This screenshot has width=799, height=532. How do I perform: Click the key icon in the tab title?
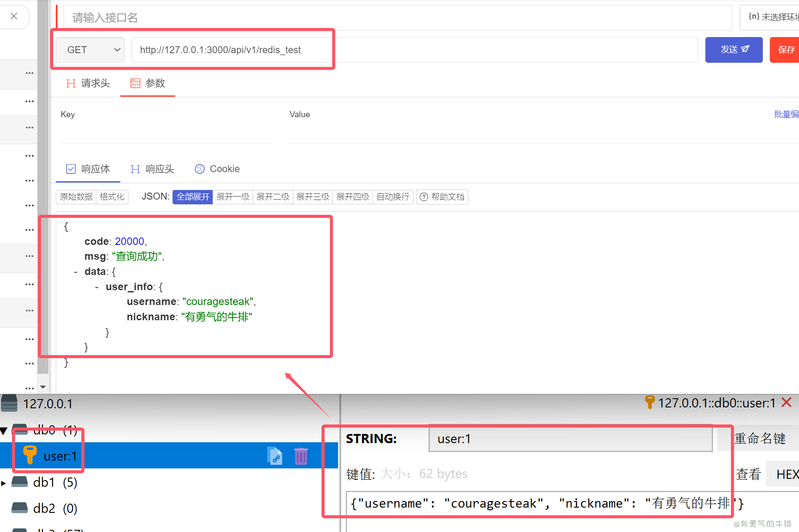pos(650,402)
